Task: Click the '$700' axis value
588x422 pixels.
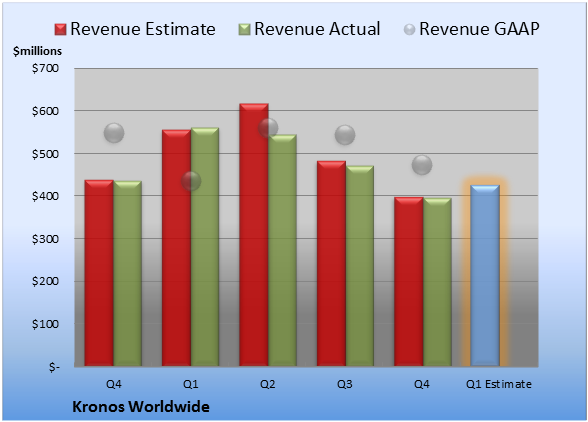Action: 45,68
